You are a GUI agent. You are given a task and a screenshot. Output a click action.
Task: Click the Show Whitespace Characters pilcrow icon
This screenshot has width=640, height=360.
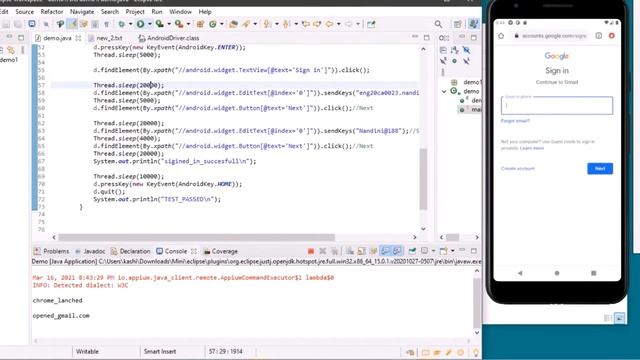tap(107, 24)
